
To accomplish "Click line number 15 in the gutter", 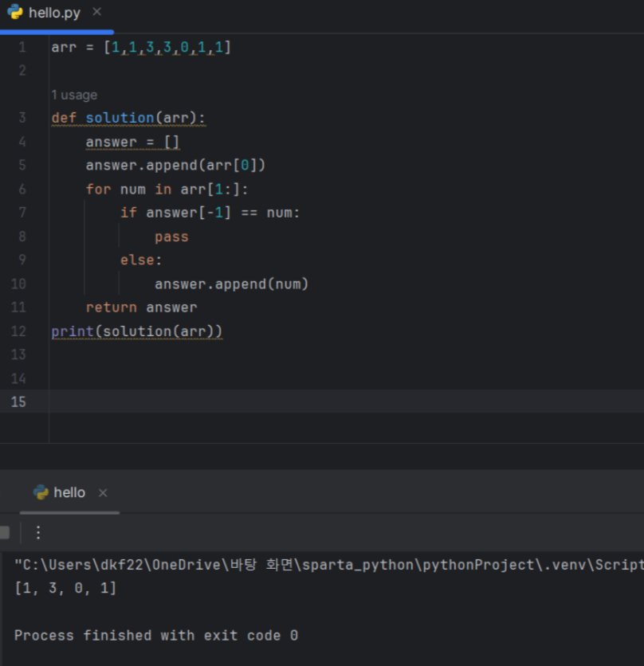I will (x=18, y=402).
